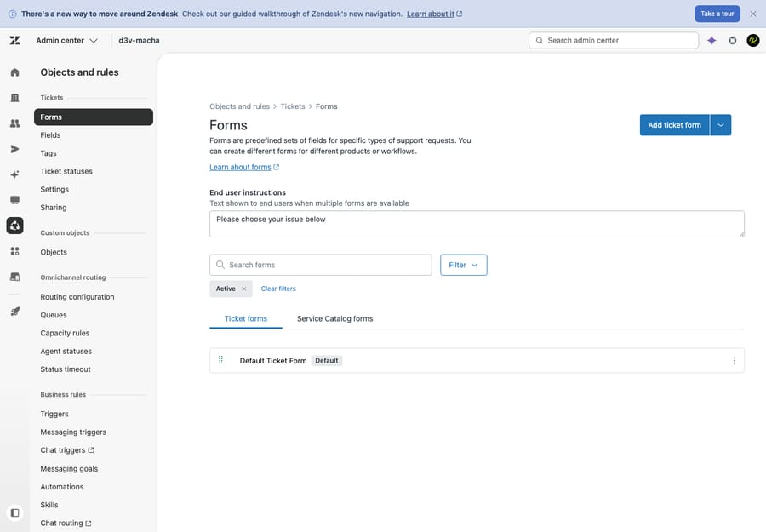Open the left rail icon below the apps grid
This screenshot has height=532, width=766.
click(x=14, y=277)
